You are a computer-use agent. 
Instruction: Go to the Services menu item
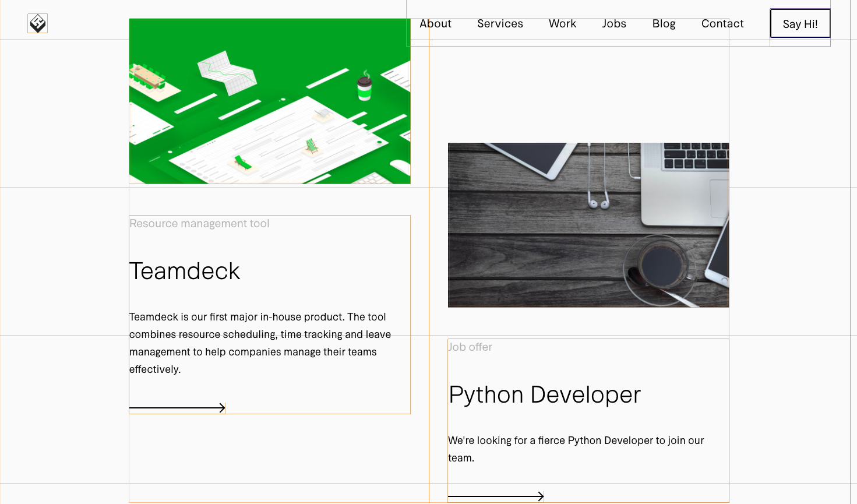click(x=500, y=24)
